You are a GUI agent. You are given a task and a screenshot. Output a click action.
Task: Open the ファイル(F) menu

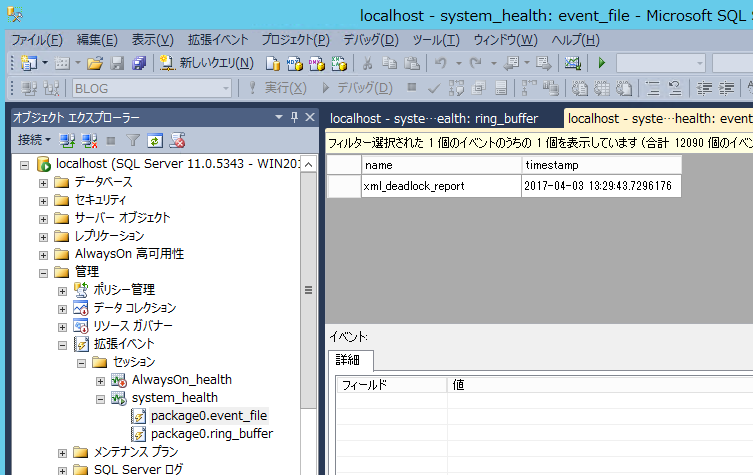click(x=37, y=39)
